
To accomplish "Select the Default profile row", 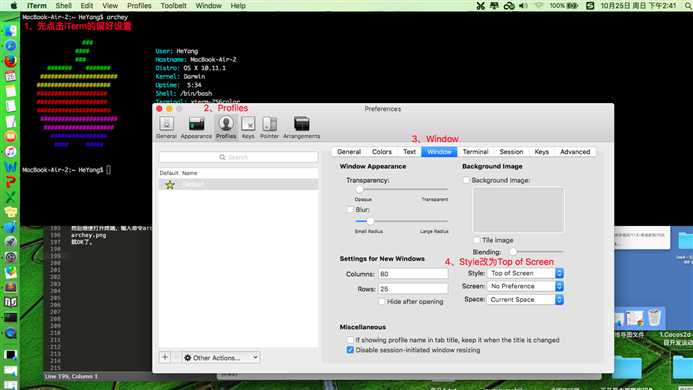I will click(x=239, y=184).
